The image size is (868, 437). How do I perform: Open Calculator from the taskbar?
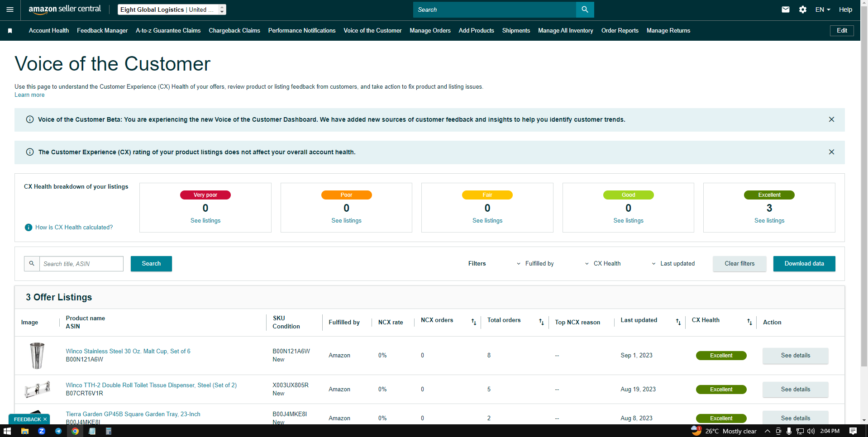109,431
